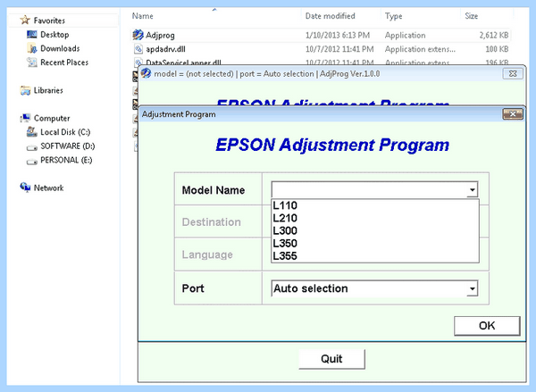Image resolution: width=536 pixels, height=392 pixels.
Task: Sort files by Name column
Action: coord(143,16)
